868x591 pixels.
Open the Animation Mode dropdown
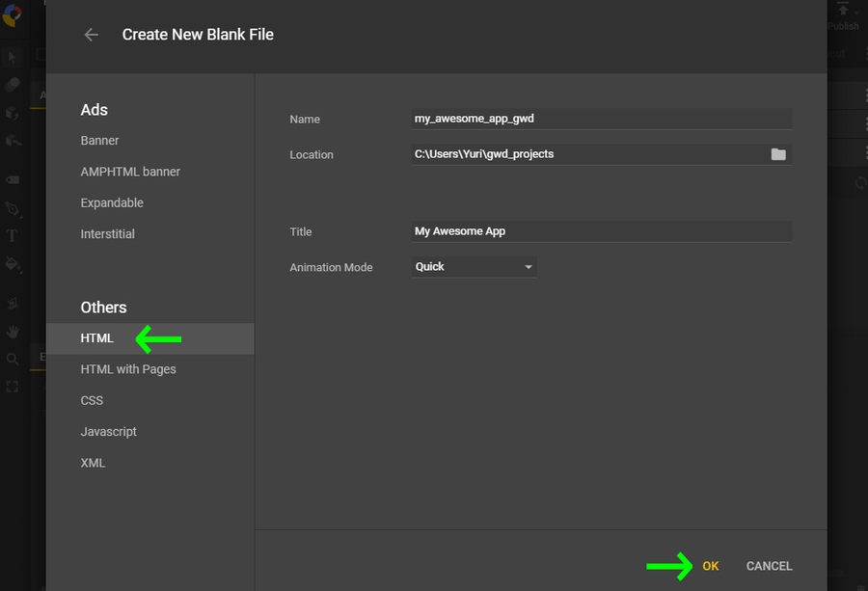click(474, 267)
